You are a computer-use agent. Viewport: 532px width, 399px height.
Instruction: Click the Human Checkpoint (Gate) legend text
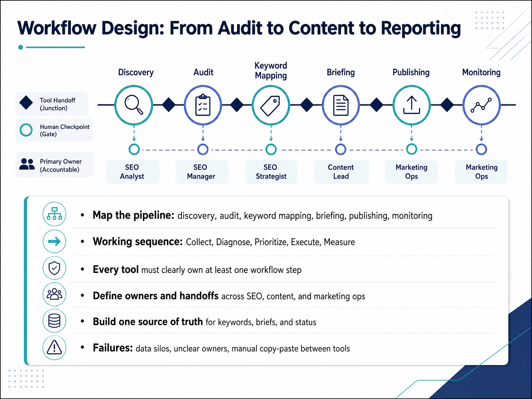click(65, 130)
